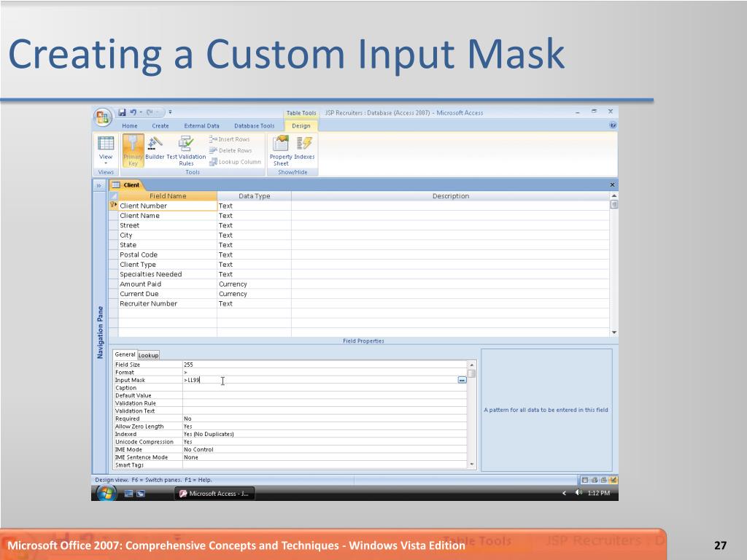Open Input Mask Wizard build button
This screenshot has width=747, height=560.
[462, 380]
